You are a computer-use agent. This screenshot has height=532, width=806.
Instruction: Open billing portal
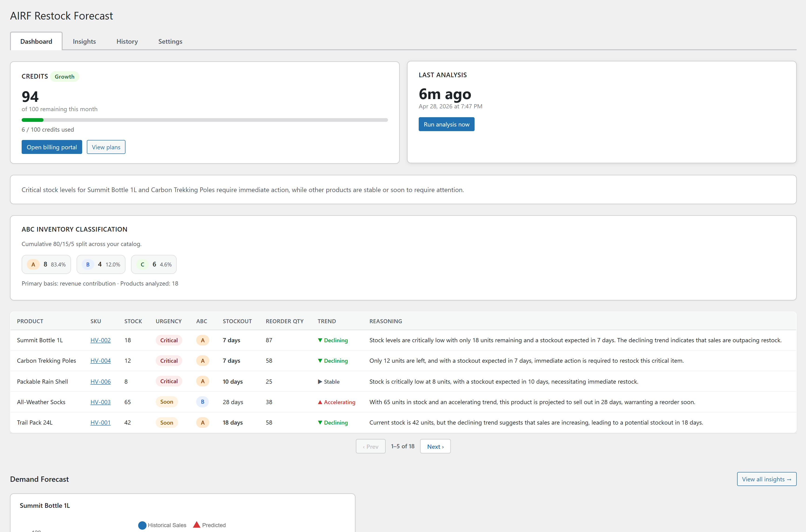(x=52, y=147)
